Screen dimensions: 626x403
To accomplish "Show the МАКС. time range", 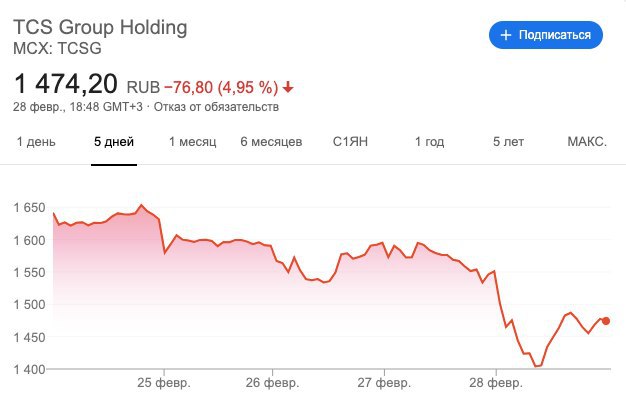I will click(x=587, y=142).
